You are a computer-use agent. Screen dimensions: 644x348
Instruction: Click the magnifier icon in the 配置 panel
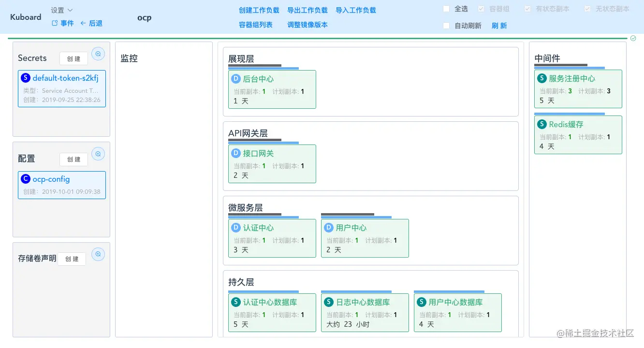pyautogui.click(x=98, y=154)
